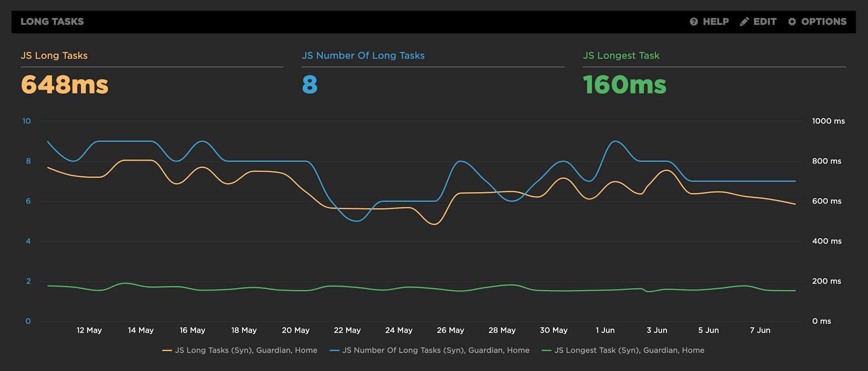Click the green legend marker for JS Longest Task
The height and width of the screenshot is (371, 868).
click(x=546, y=350)
